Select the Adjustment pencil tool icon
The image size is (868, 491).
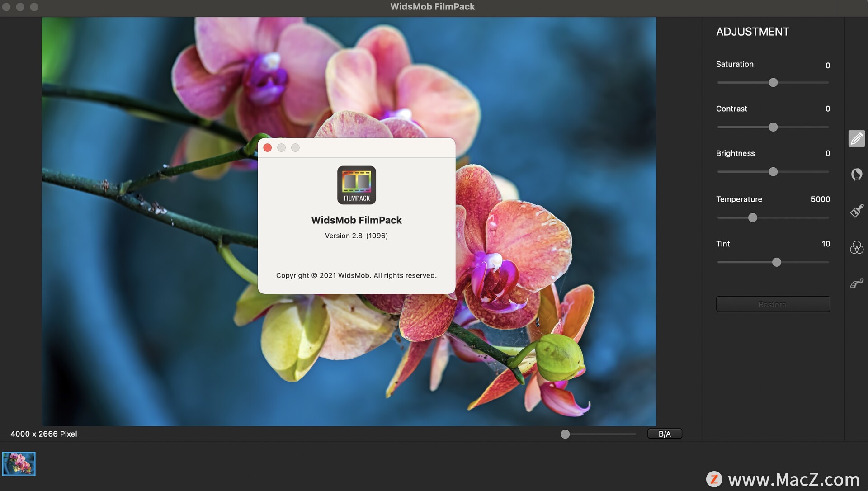point(857,138)
